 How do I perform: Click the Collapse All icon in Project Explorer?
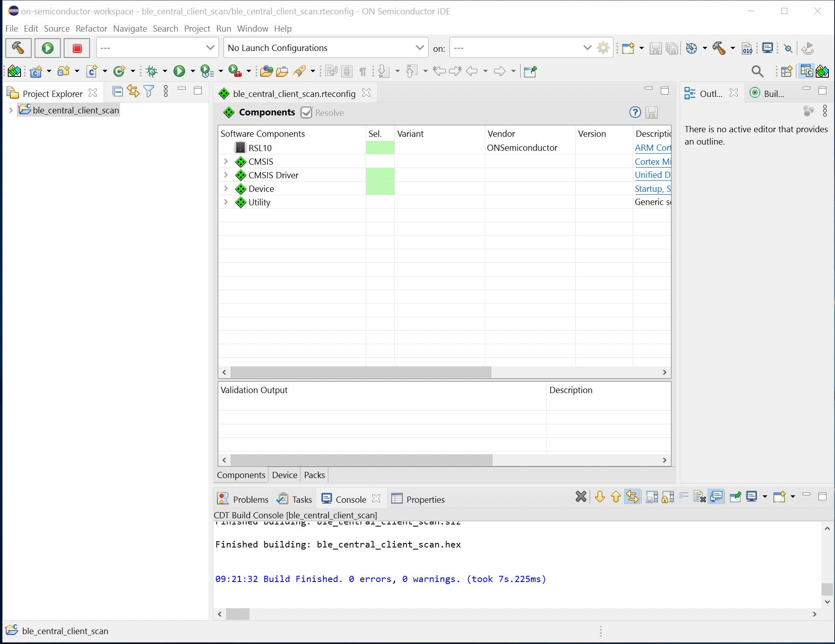click(118, 91)
